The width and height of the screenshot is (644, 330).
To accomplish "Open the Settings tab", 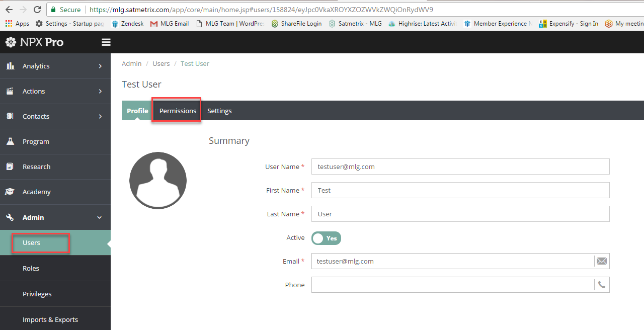I will (219, 111).
